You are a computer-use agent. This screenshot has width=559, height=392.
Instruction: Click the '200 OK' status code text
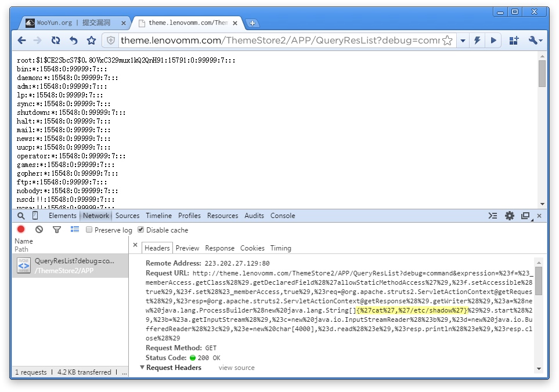coord(209,358)
